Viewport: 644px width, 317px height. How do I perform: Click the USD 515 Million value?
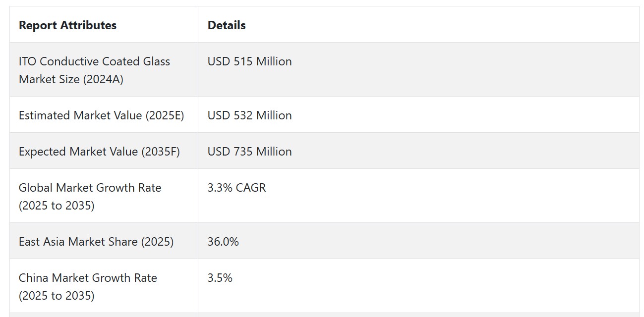coord(250,61)
